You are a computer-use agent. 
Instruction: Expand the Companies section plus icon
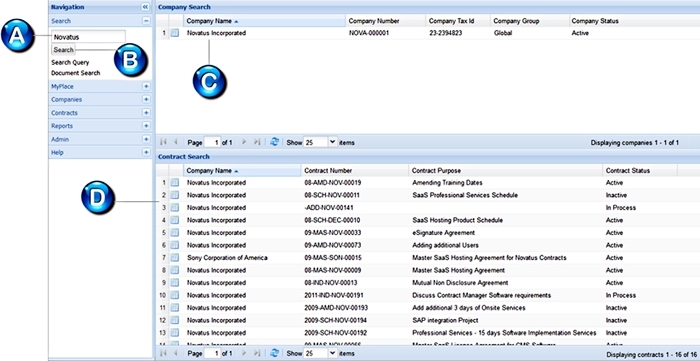146,99
